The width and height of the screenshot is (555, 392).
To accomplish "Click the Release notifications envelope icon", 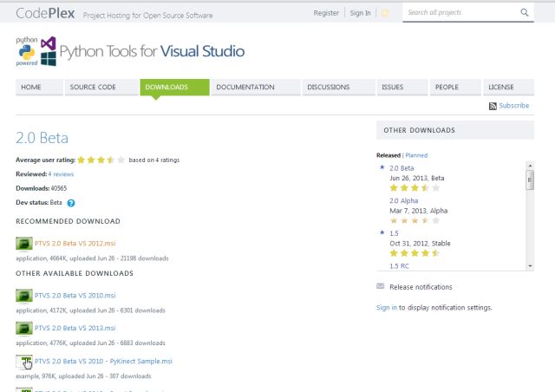I will pos(381,286).
